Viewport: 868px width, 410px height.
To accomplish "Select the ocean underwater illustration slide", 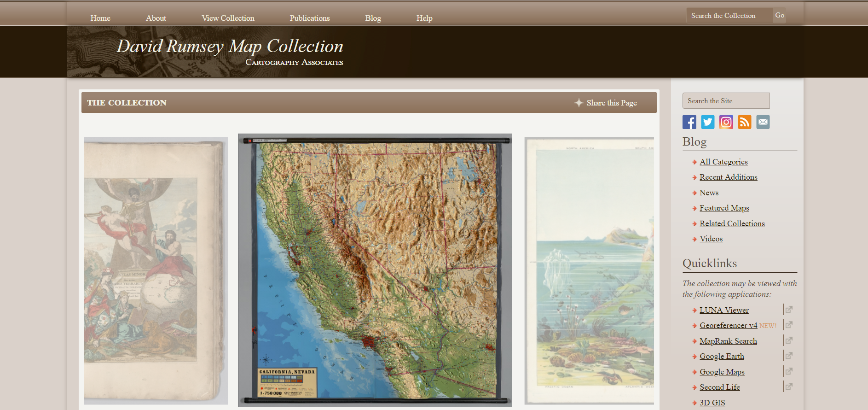I will coord(589,271).
